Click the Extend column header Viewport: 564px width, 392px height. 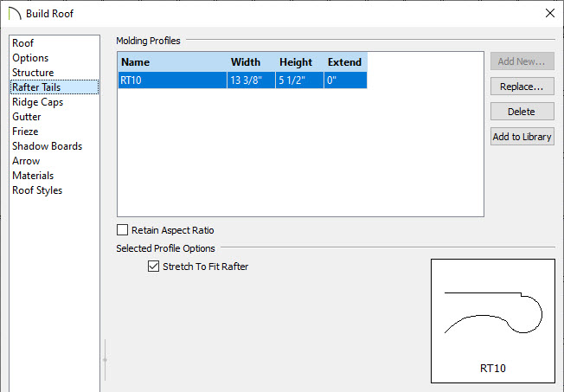coord(346,62)
